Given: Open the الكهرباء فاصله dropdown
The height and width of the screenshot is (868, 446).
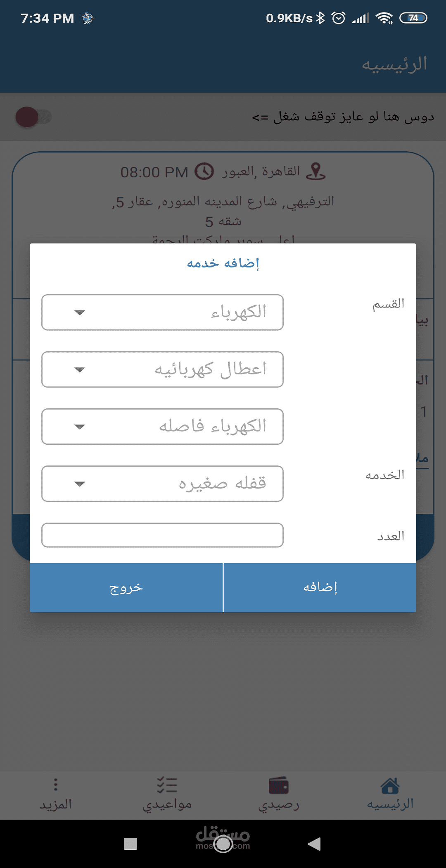Looking at the screenshot, I should 162,427.
